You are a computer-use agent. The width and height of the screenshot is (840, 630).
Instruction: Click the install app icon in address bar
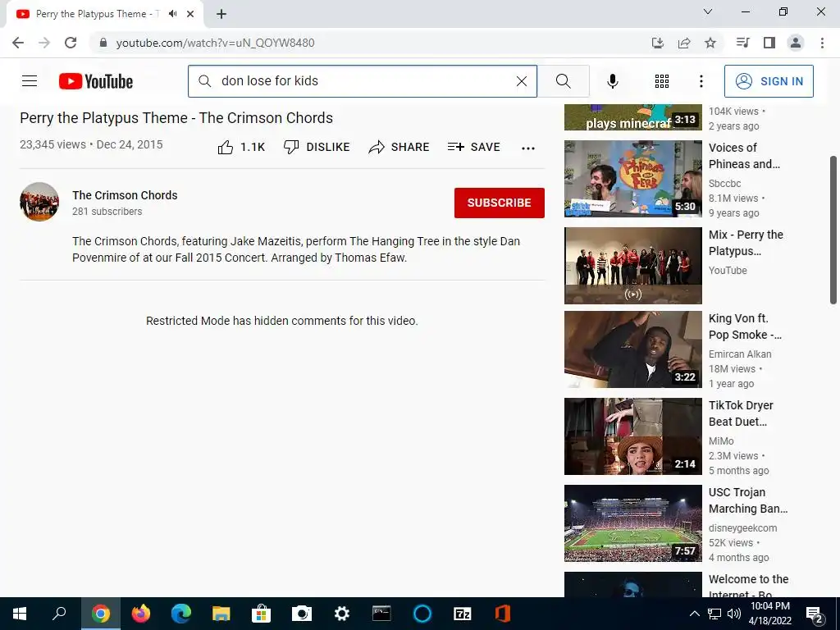click(658, 43)
